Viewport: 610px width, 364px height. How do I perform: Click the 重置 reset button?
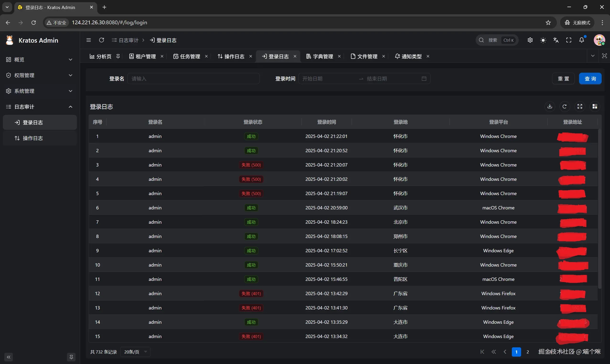click(x=563, y=79)
